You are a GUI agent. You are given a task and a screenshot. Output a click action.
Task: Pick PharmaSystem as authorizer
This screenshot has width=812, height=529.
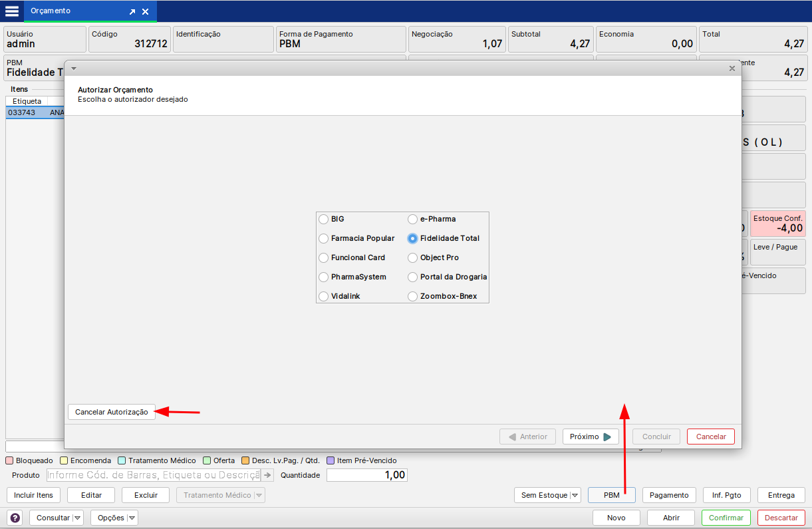point(324,277)
